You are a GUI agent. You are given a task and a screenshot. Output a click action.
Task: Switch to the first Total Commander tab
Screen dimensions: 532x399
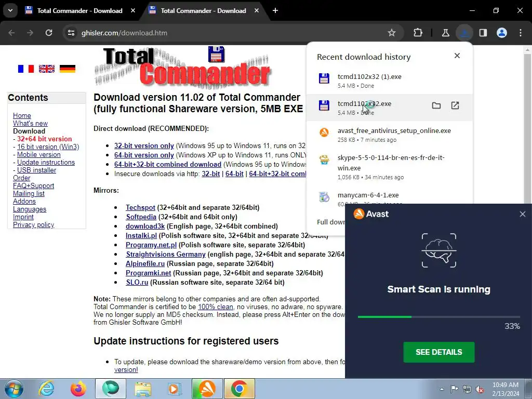pyautogui.click(x=81, y=10)
